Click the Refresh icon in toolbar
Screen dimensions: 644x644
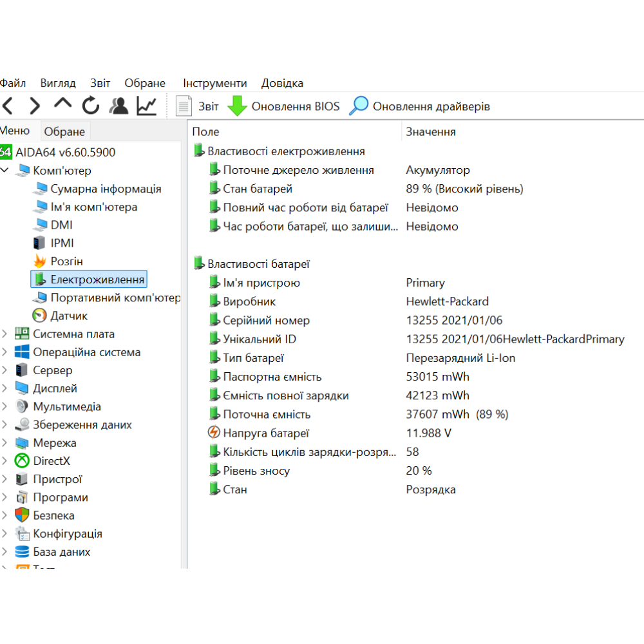tap(91, 106)
